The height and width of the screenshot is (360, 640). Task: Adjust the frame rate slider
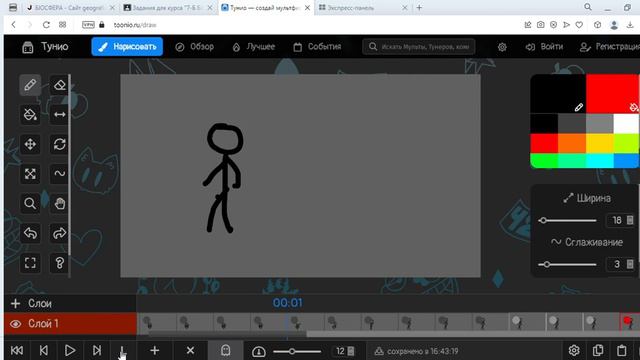[x=297, y=351]
